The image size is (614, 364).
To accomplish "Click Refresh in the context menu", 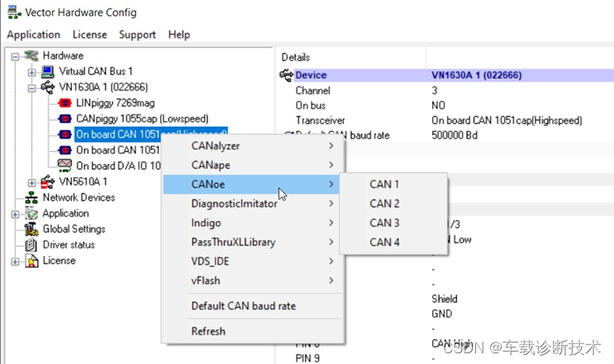I will (x=253, y=331).
